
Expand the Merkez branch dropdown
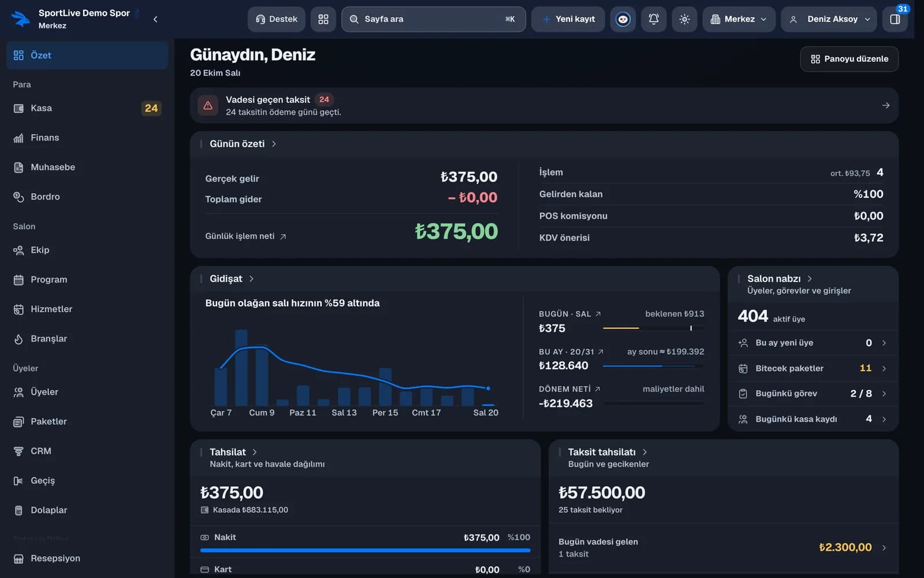[739, 19]
